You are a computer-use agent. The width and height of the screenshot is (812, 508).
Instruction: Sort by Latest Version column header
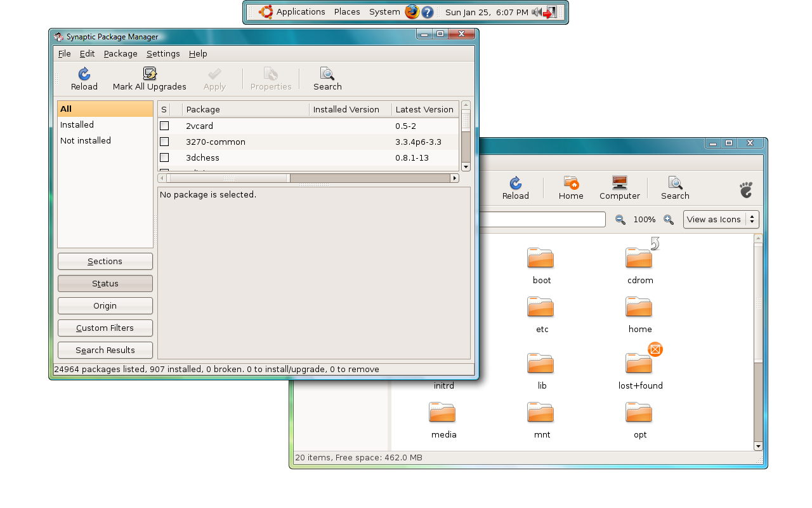tap(425, 109)
